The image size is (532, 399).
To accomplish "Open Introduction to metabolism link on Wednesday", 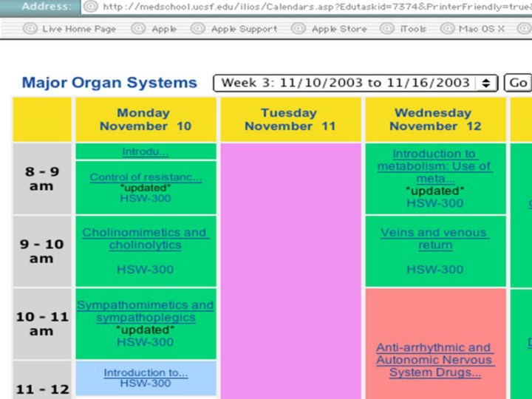I will coord(434,166).
